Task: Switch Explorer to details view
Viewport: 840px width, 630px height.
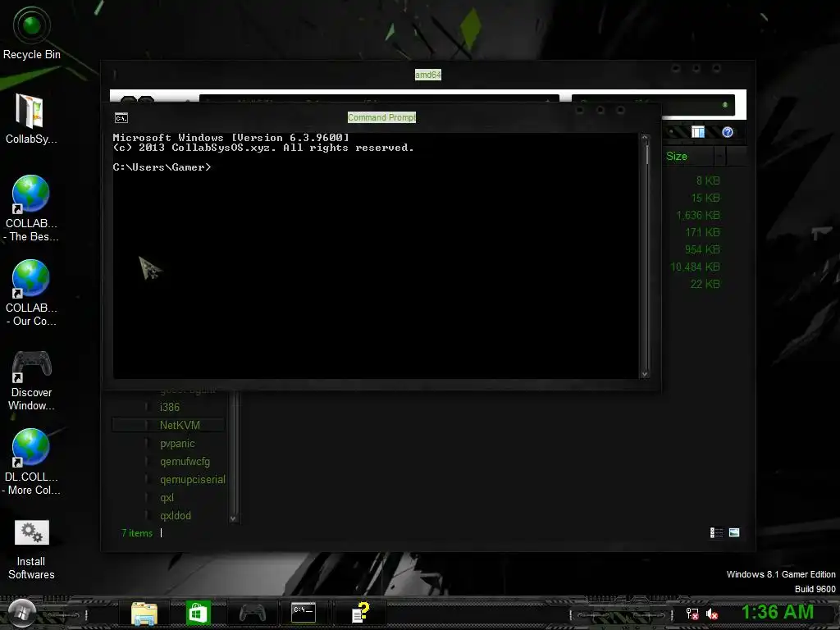Action: [x=716, y=532]
